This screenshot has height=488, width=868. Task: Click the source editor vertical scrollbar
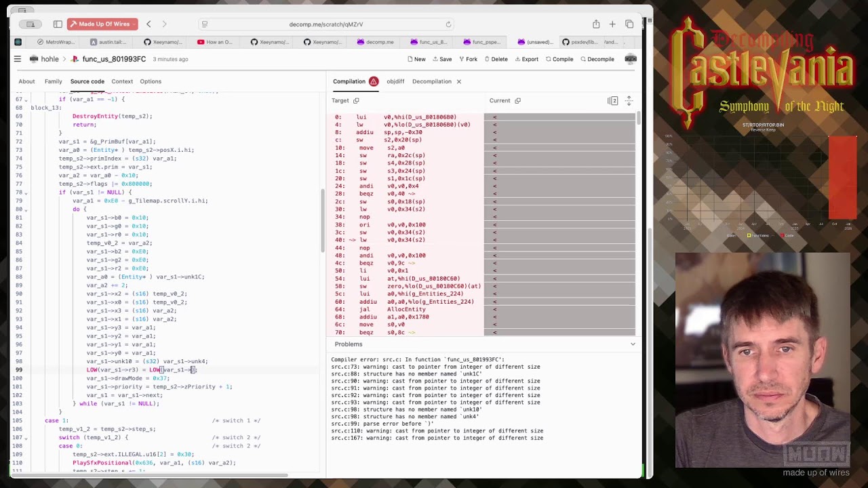(x=322, y=220)
